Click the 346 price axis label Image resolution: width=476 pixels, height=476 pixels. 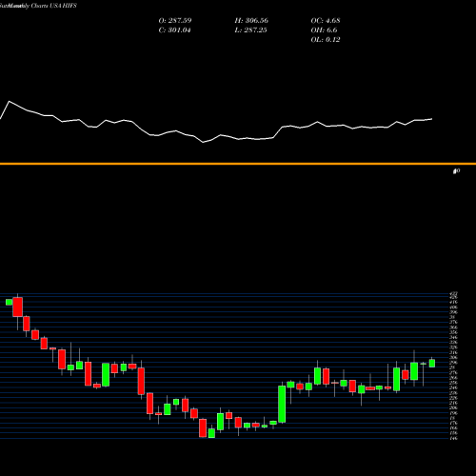tap(453, 338)
